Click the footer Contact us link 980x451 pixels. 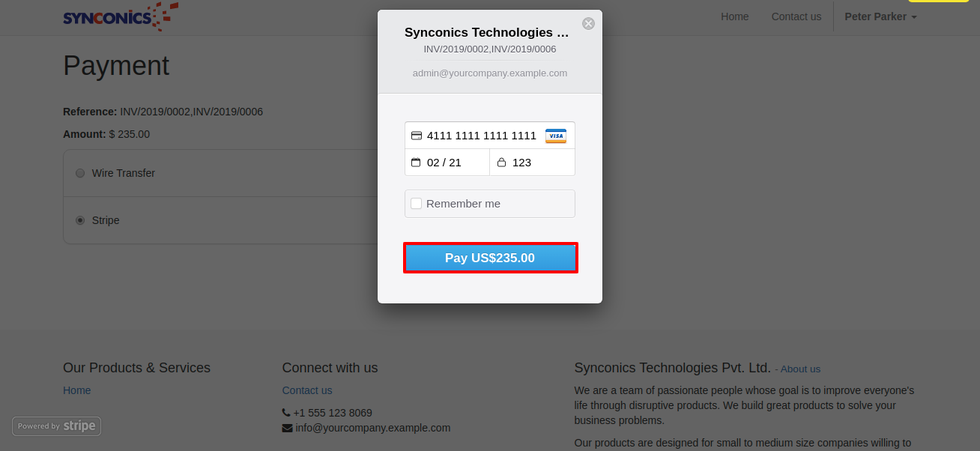pyautogui.click(x=306, y=390)
